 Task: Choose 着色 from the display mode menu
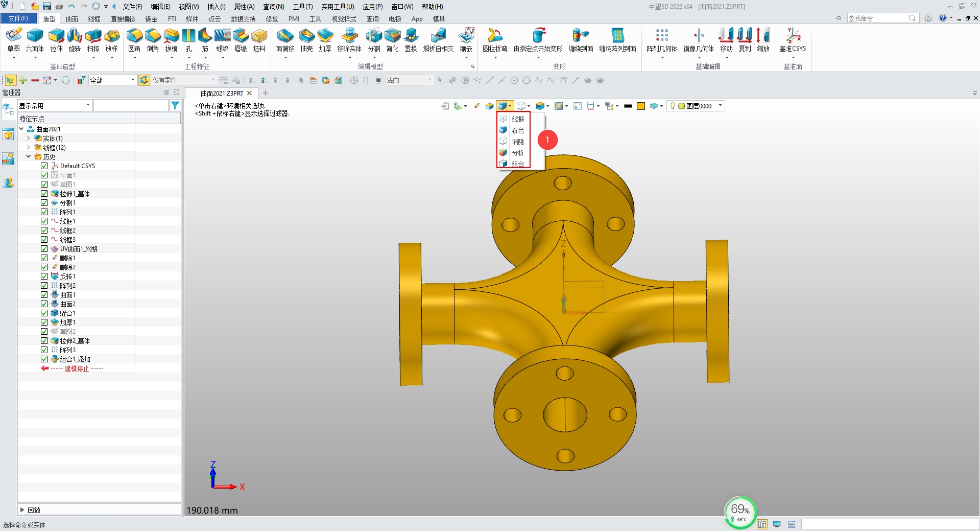tap(517, 130)
